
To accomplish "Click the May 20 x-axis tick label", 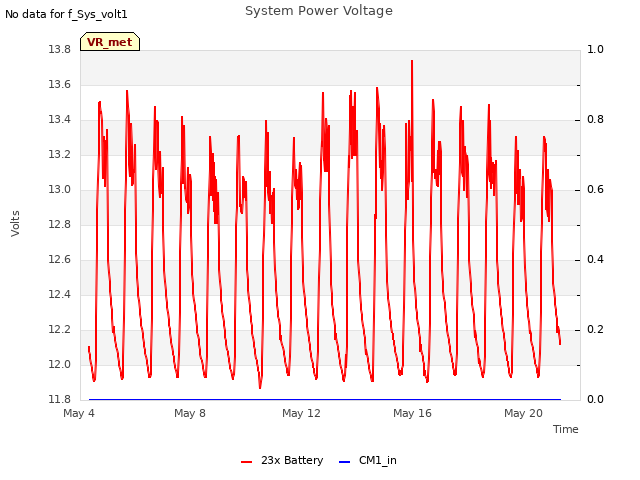I will click(523, 413).
